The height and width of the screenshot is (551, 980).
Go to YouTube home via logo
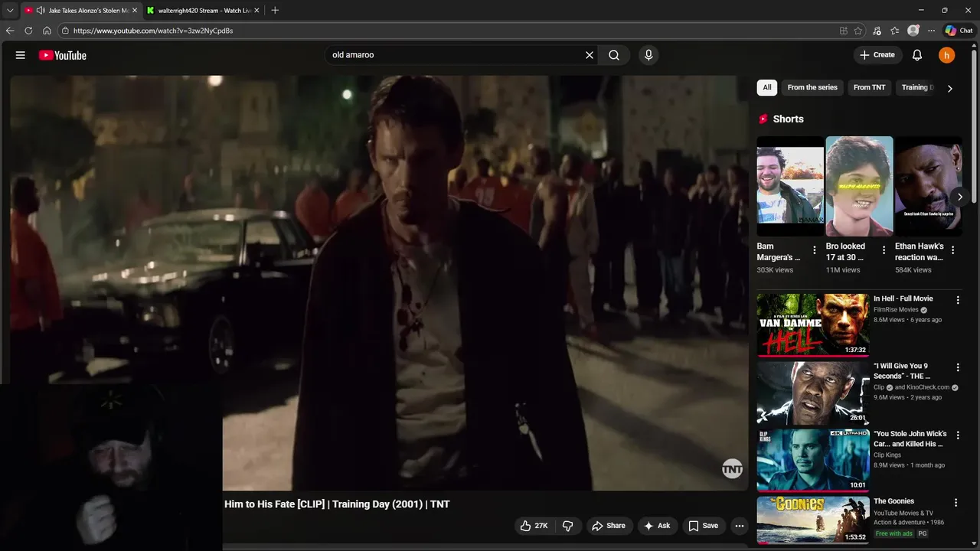[x=63, y=55]
